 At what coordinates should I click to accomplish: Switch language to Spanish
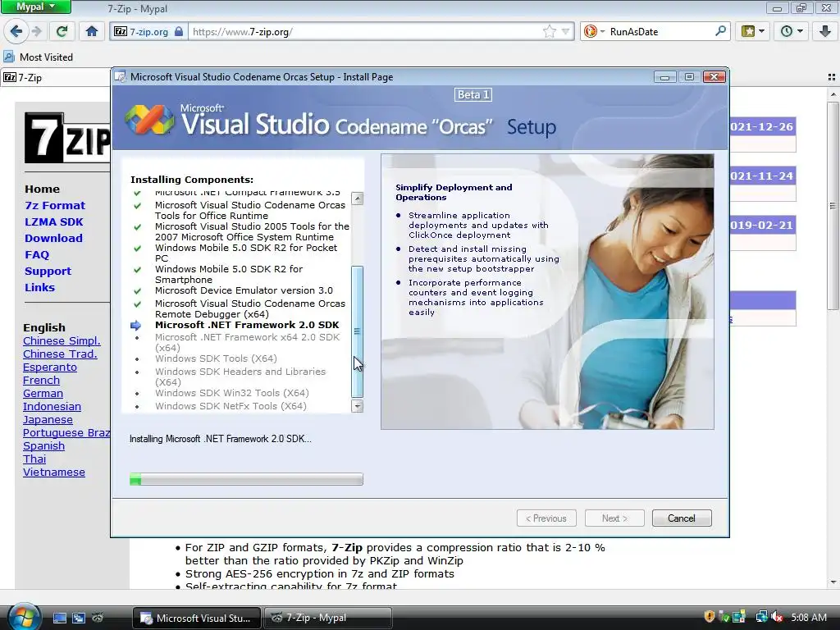(x=44, y=445)
